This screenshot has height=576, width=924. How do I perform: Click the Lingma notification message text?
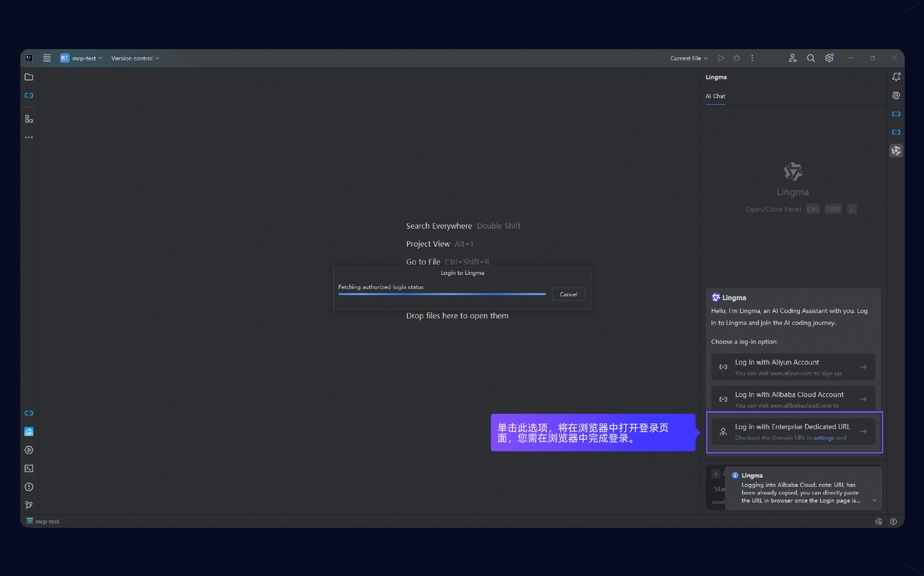(800, 493)
